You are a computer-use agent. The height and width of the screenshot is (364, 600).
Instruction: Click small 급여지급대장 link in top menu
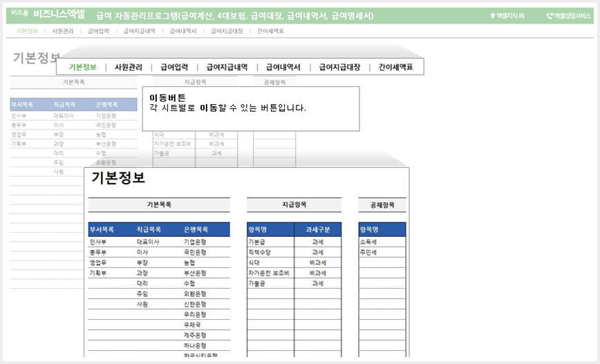coord(227,31)
